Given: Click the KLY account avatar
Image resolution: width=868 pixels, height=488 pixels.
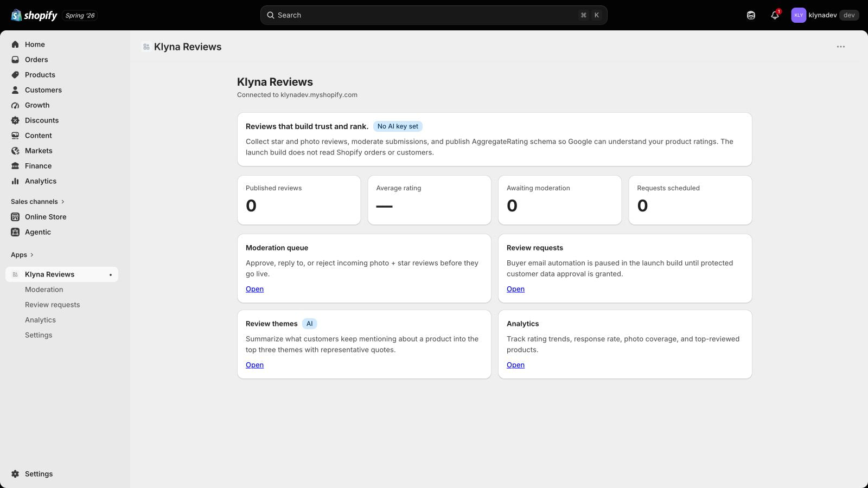Looking at the screenshot, I should (x=799, y=15).
